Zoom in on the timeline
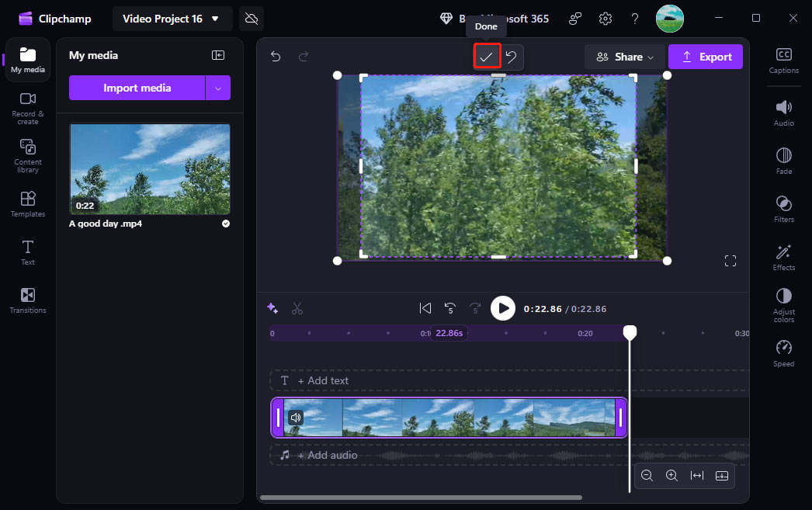812x510 pixels. [671, 475]
